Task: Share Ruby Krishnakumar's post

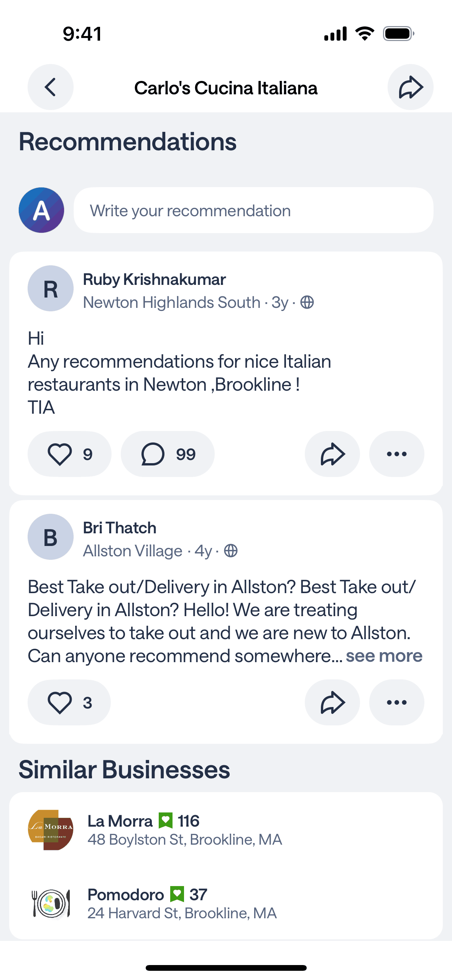Action: click(332, 454)
